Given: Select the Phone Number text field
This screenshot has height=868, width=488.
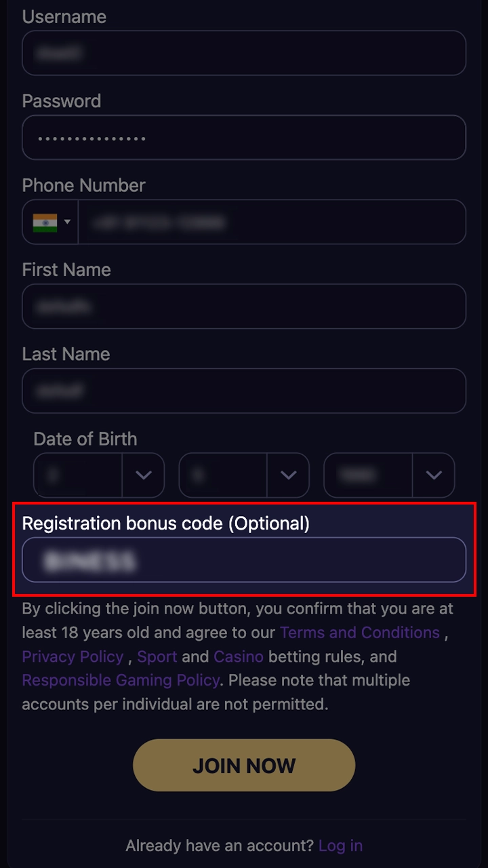Looking at the screenshot, I should click(271, 222).
